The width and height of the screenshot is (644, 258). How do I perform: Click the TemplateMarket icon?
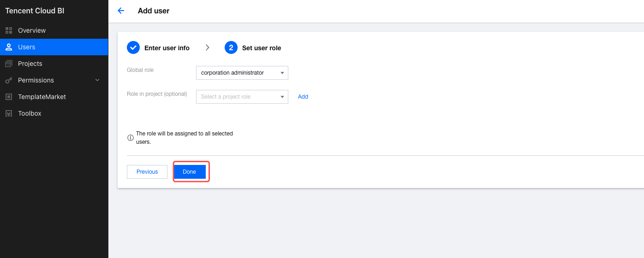8,97
